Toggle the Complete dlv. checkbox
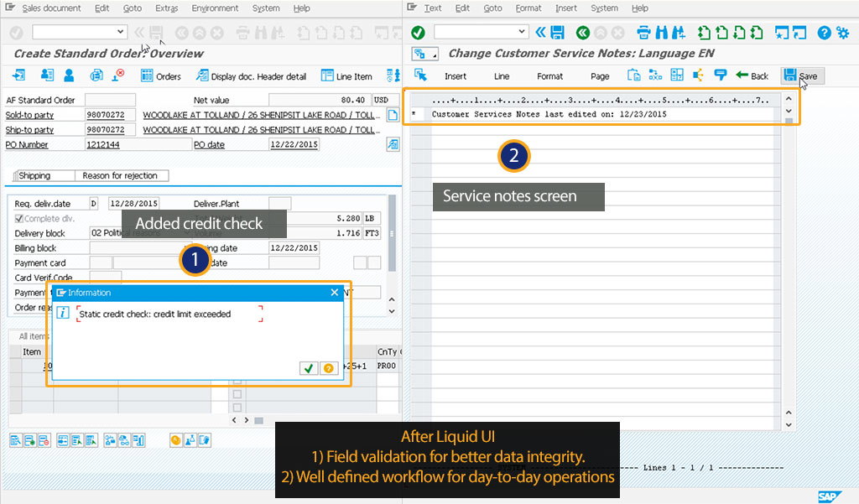Screen dimensions: 859x504 tap(19, 219)
